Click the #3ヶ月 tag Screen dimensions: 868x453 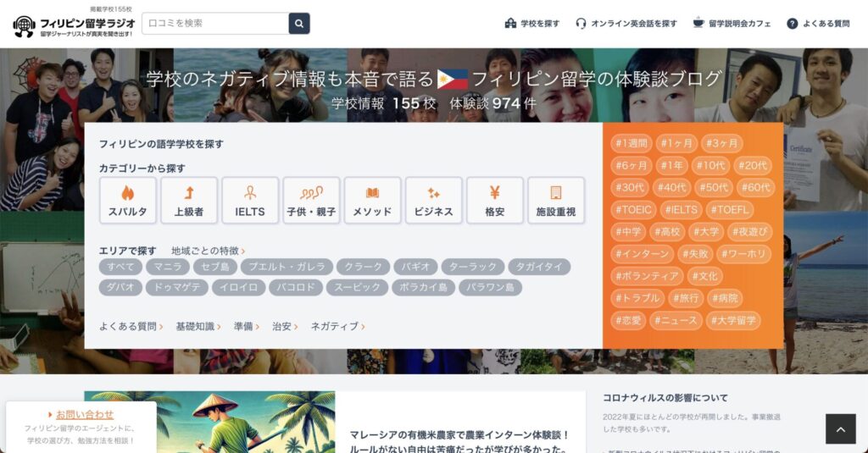click(x=722, y=143)
